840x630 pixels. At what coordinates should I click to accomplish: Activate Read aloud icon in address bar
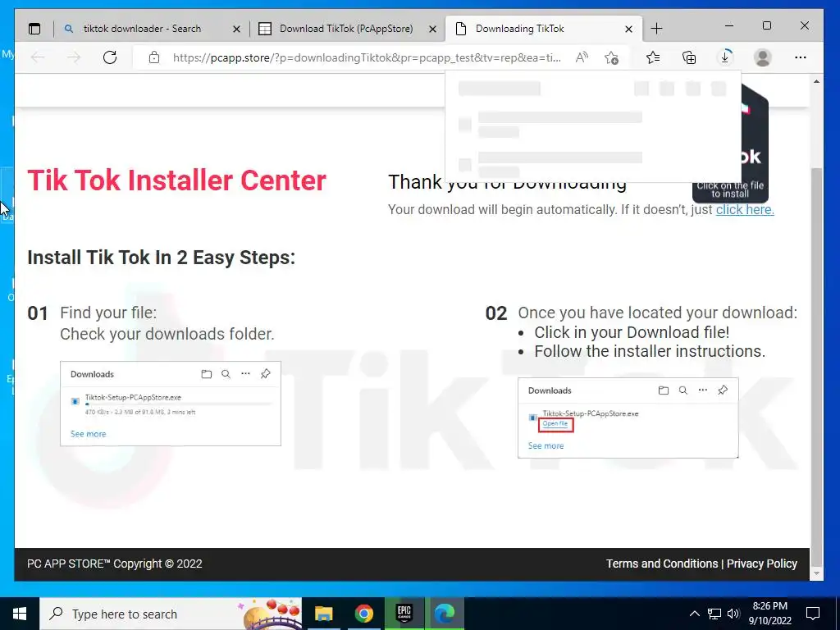pos(582,57)
